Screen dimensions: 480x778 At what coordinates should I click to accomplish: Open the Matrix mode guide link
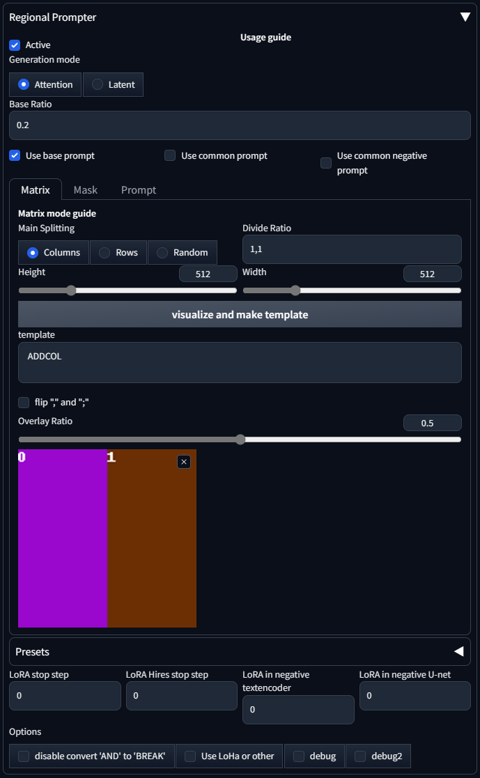point(57,213)
